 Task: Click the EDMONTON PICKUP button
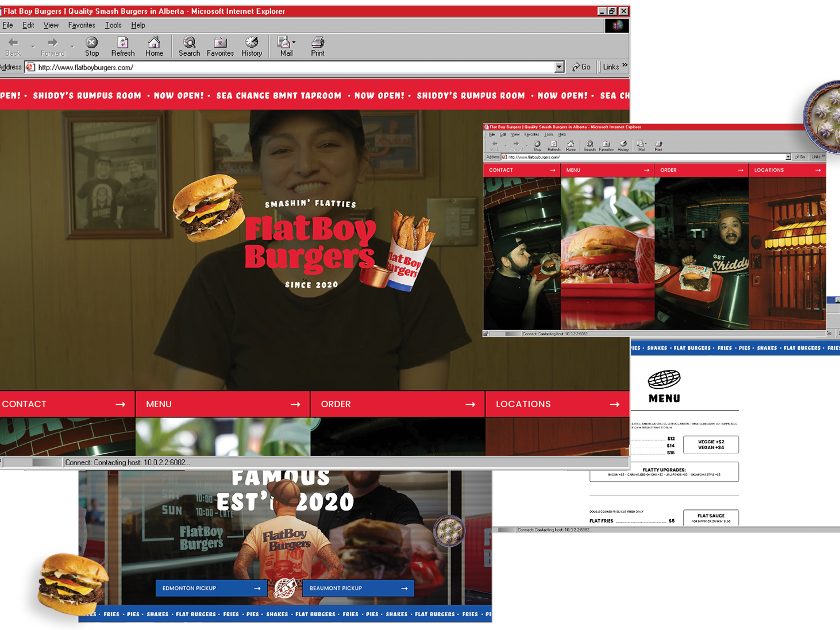[x=211, y=588]
